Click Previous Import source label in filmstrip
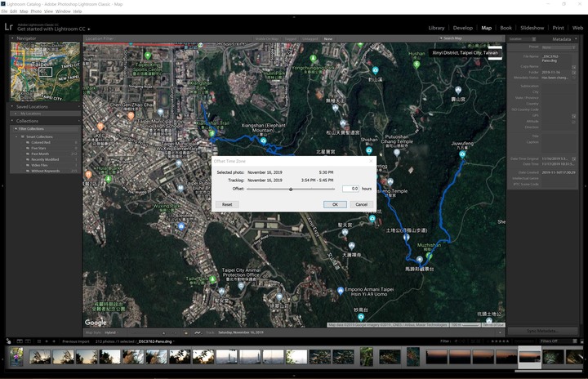The image size is (588, 379). tap(76, 341)
